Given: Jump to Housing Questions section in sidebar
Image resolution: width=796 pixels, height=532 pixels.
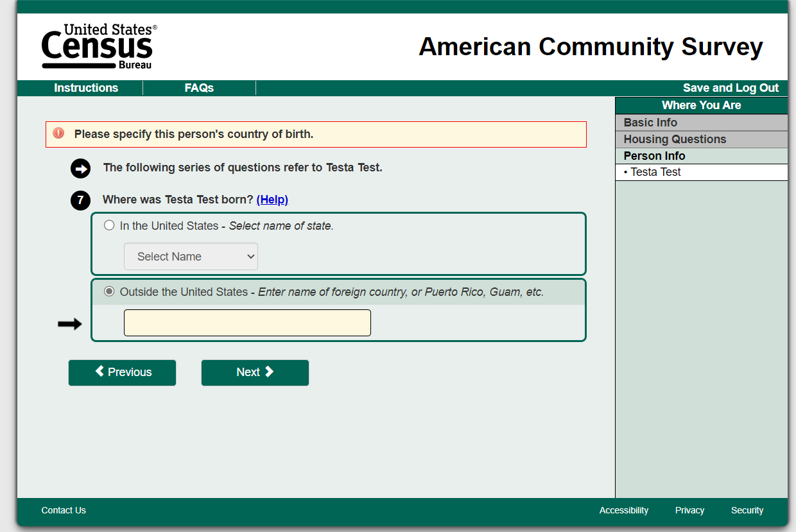Looking at the screenshot, I should point(675,139).
